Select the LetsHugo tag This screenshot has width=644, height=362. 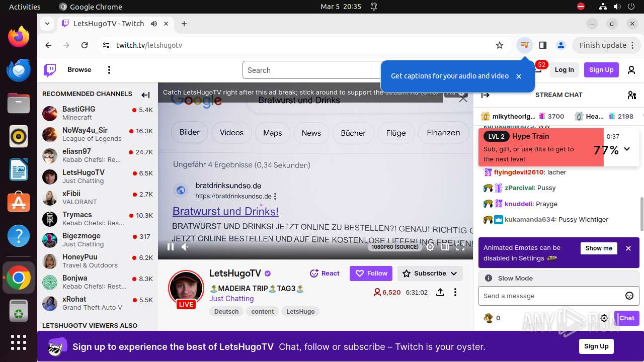pos(300,312)
